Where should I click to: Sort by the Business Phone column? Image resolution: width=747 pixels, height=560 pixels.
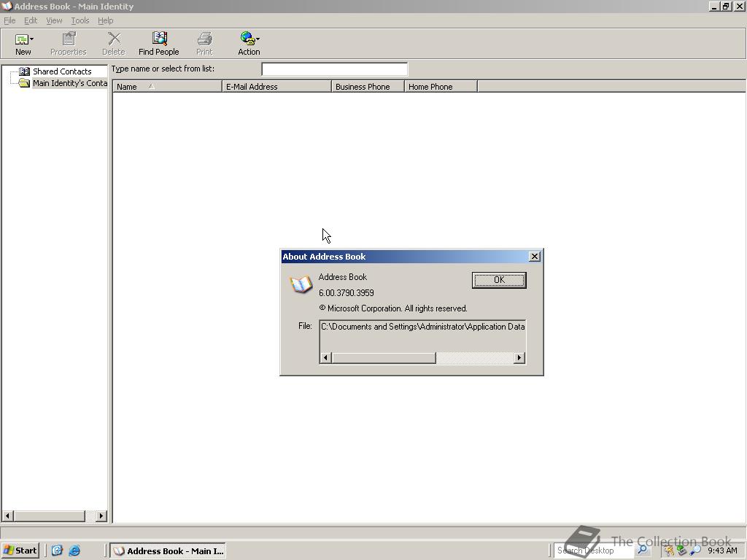[x=368, y=87]
